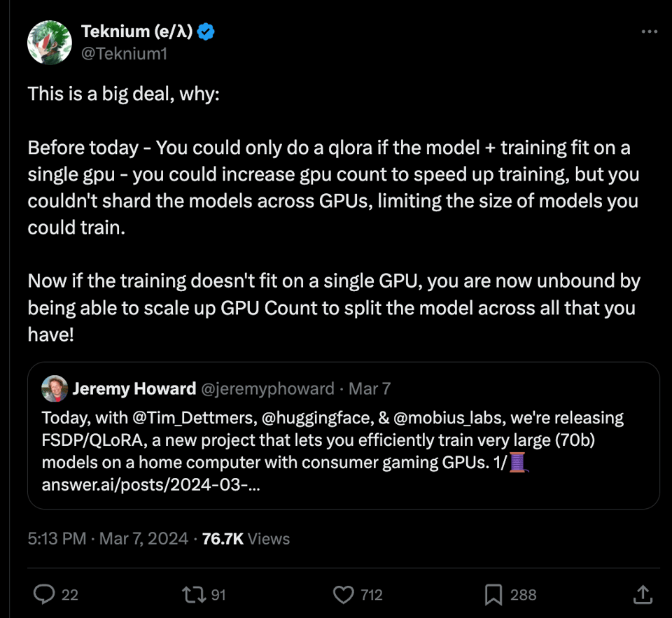Click the 5:13 PM · Mar 7, 2024 timestamp

tap(108, 538)
